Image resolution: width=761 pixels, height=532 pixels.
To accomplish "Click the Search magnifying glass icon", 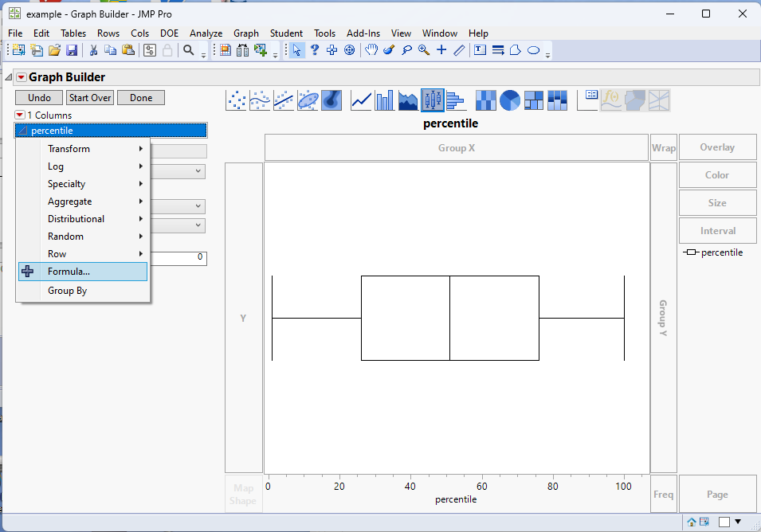I will coord(189,50).
